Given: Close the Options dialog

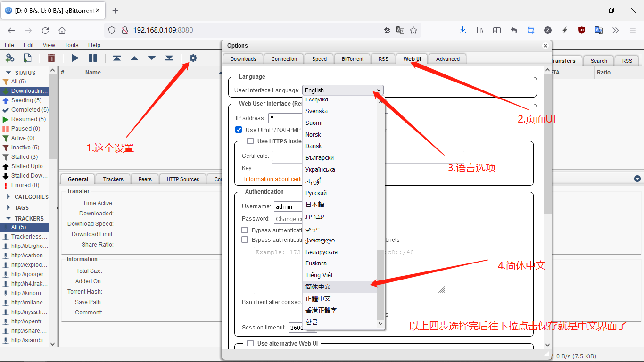Looking at the screenshot, I should [545, 46].
